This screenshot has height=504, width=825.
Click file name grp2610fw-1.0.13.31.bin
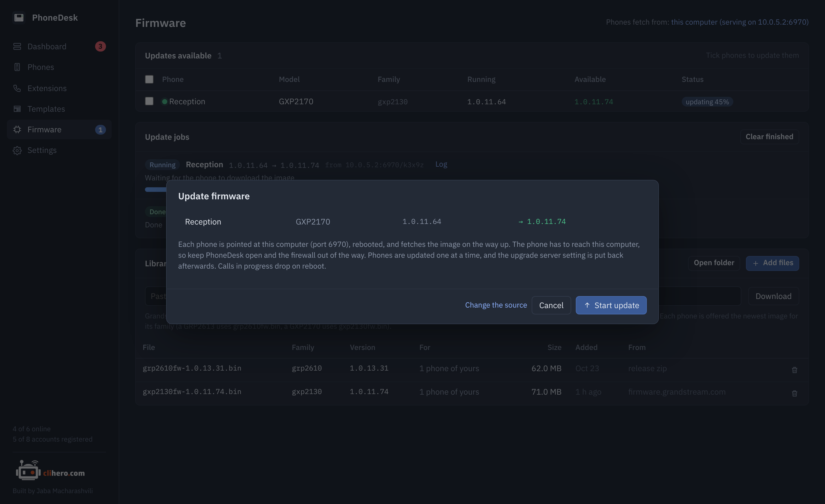point(192,368)
